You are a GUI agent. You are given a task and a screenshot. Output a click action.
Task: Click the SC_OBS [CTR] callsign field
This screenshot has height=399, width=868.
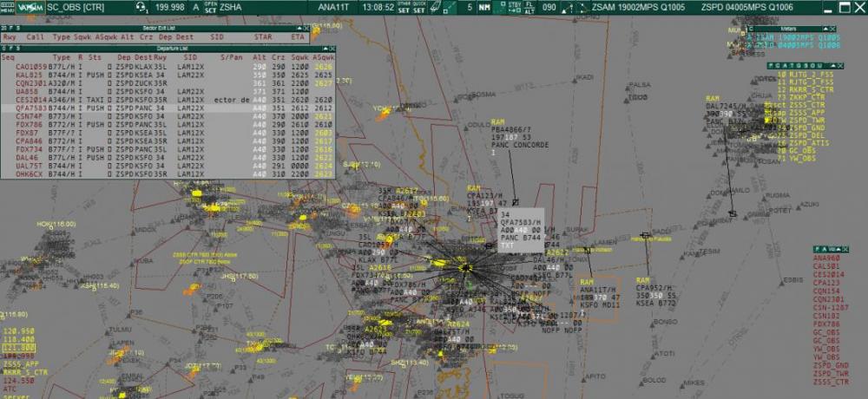[74, 7]
